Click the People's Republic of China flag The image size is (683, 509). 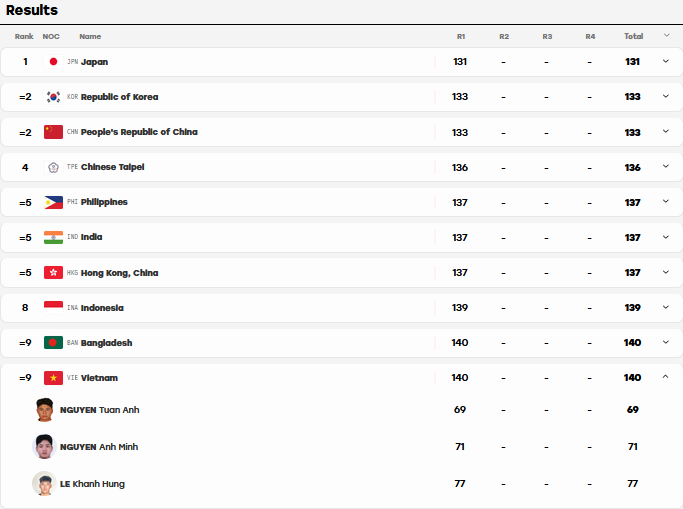click(x=53, y=132)
